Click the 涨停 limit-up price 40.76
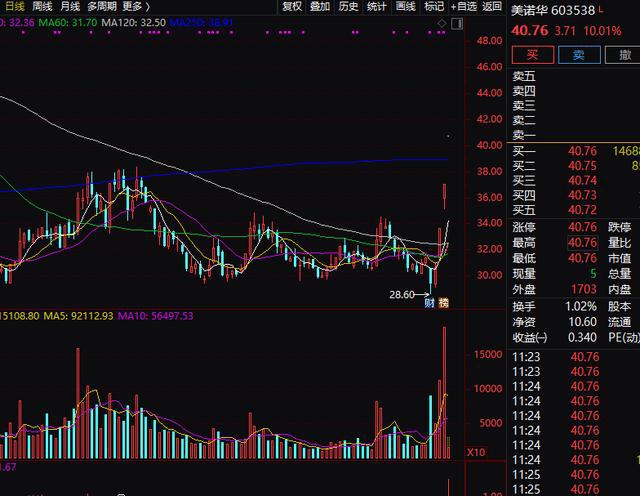The height and width of the screenshot is (496, 640). point(582,227)
